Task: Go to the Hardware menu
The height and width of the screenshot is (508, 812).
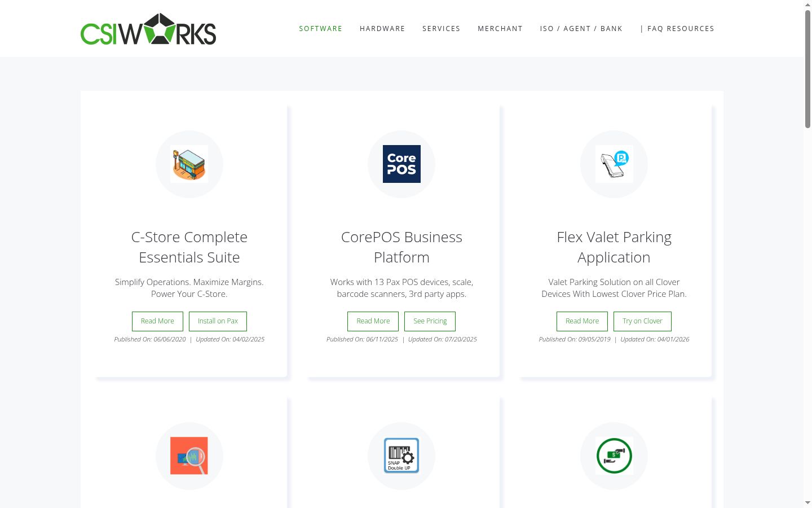Action: [382, 29]
